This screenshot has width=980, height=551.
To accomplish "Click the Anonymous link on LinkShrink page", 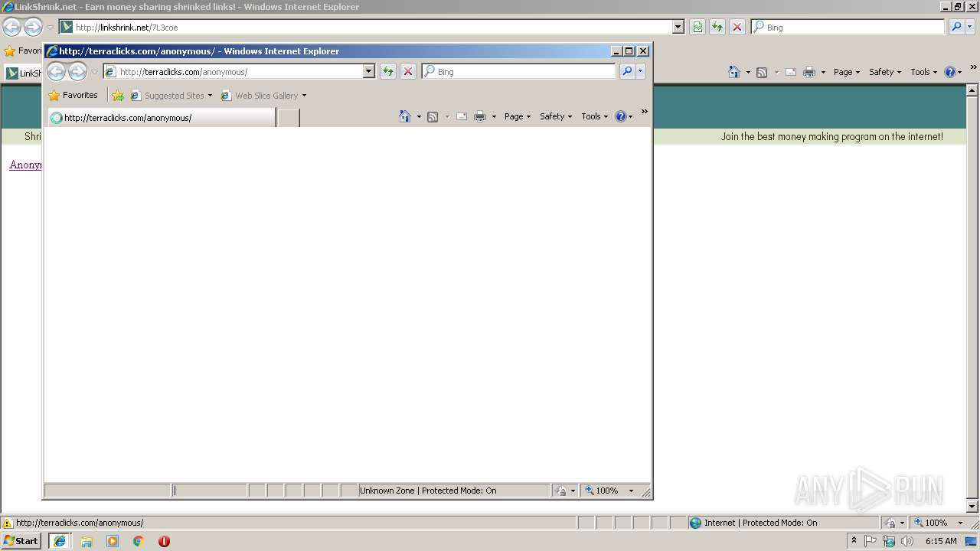I will coord(25,165).
